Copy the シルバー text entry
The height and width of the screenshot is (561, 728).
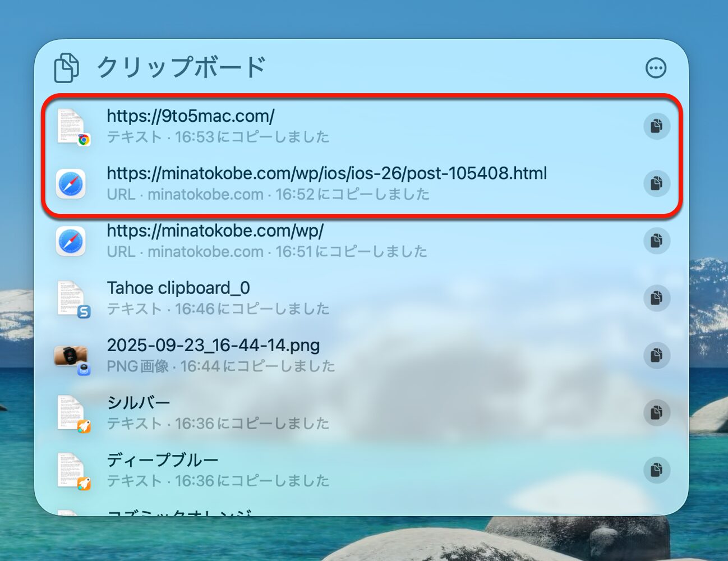(656, 412)
